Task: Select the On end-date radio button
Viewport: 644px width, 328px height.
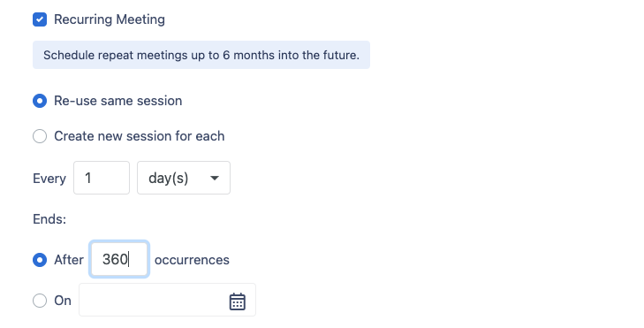Action: (x=40, y=301)
